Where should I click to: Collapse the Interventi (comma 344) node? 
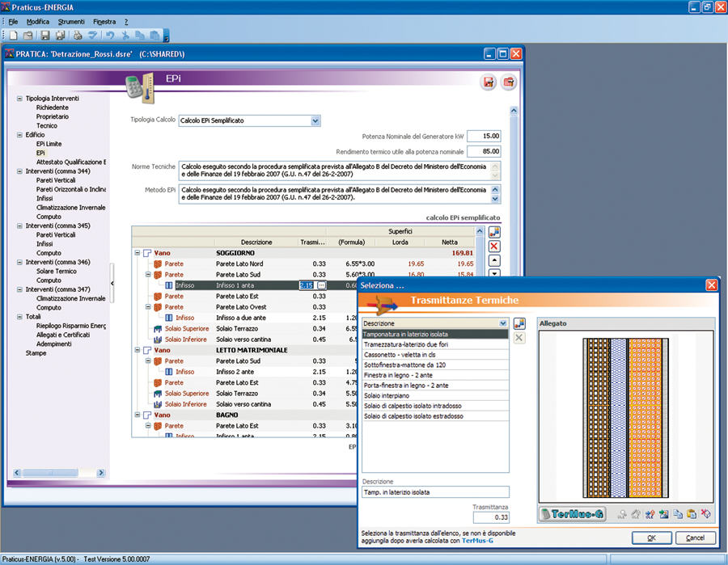point(19,171)
